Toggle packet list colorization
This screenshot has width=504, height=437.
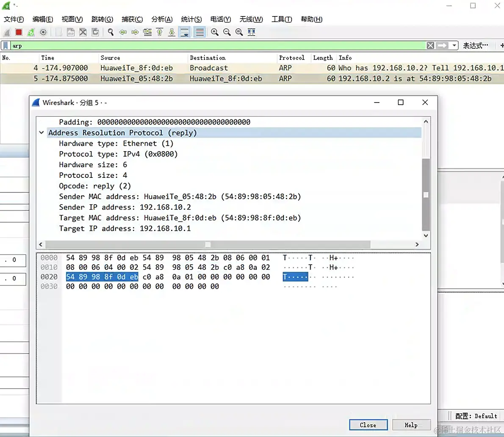199,32
